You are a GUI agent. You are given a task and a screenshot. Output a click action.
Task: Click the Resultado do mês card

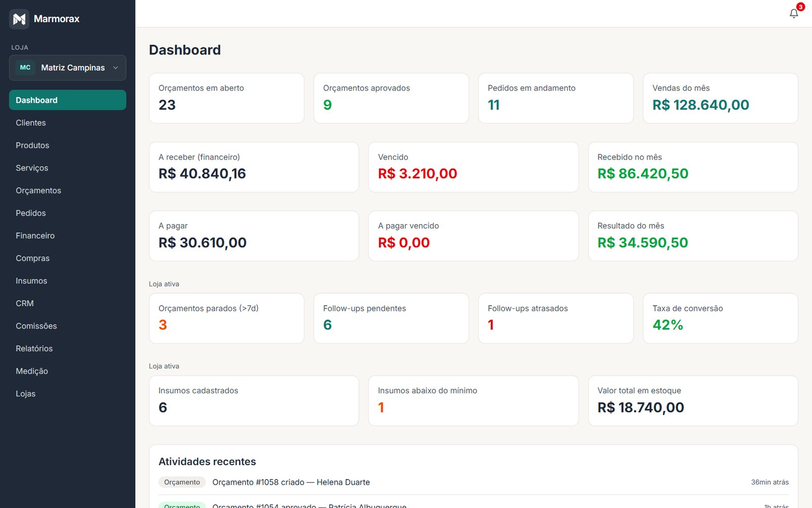pos(693,236)
